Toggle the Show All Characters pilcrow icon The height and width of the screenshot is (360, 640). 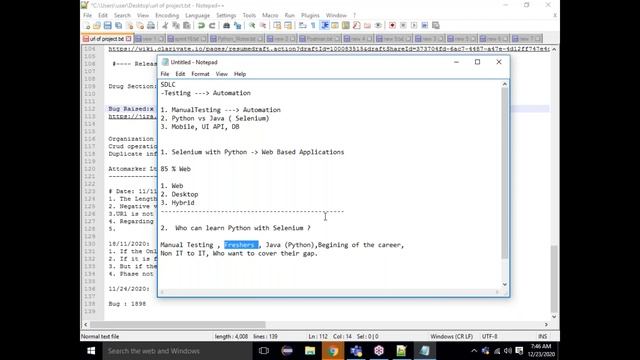[313, 25]
